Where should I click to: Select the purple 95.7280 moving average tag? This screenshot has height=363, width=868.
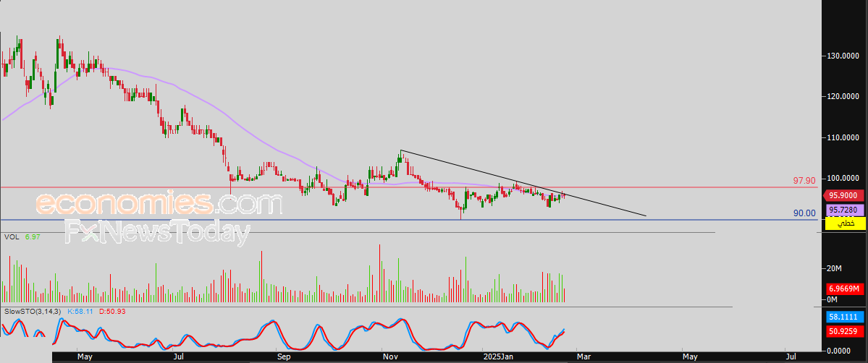pos(845,210)
